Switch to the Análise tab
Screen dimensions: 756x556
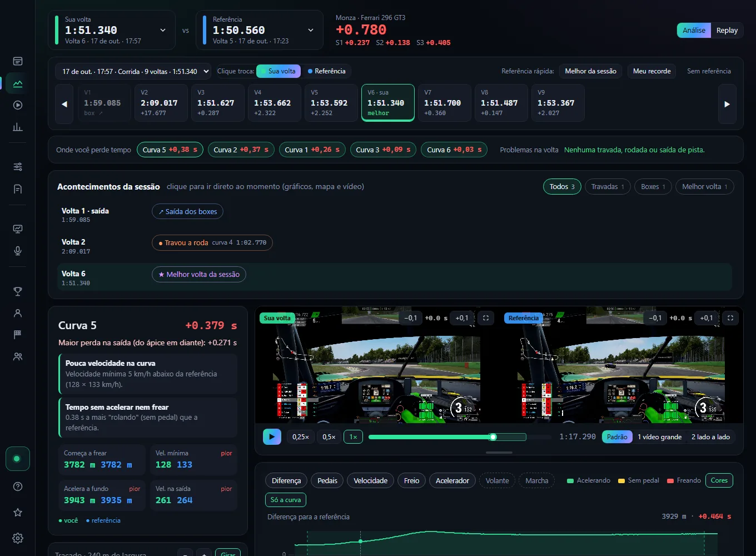[694, 30]
